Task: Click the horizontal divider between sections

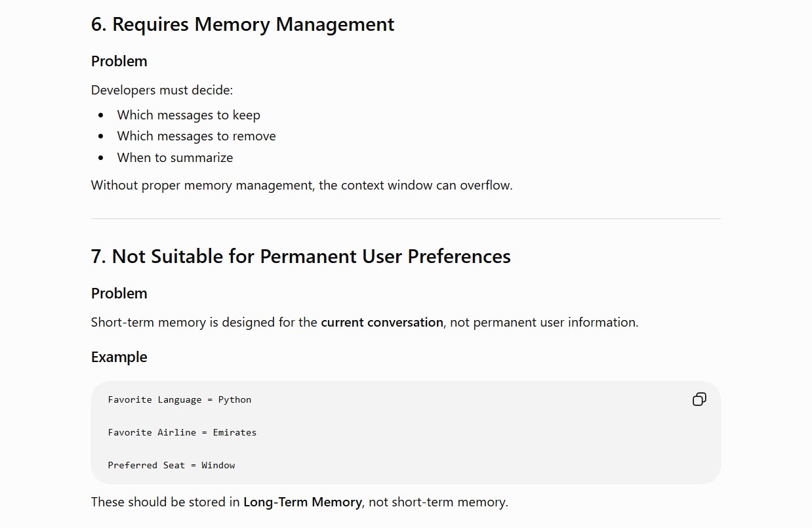Action: point(406,218)
